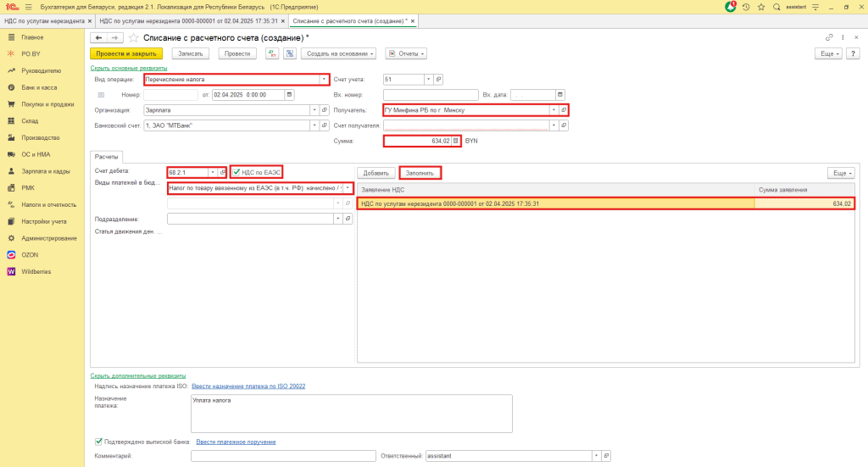Open Ответственный record via open icon
Screen dimensions: 868x467
point(606,456)
